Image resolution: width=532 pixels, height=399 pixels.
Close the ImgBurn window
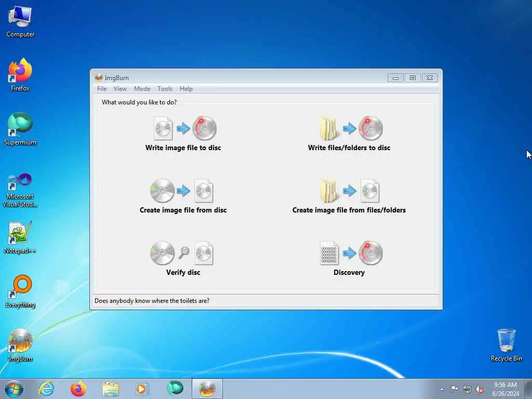430,78
